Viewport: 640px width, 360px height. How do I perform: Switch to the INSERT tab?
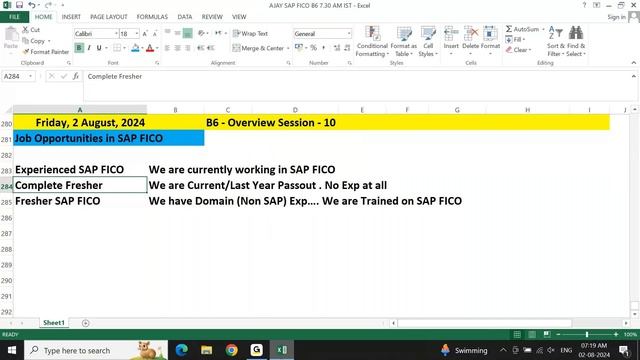pyautogui.click(x=71, y=17)
